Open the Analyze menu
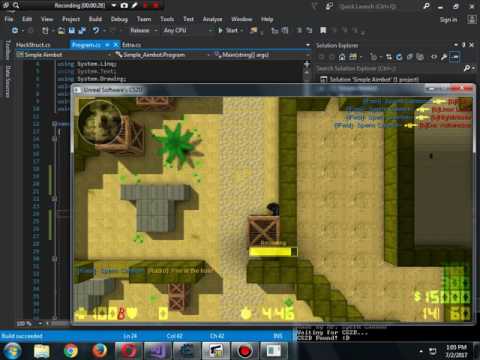The height and width of the screenshot is (360, 480). tap(212, 19)
